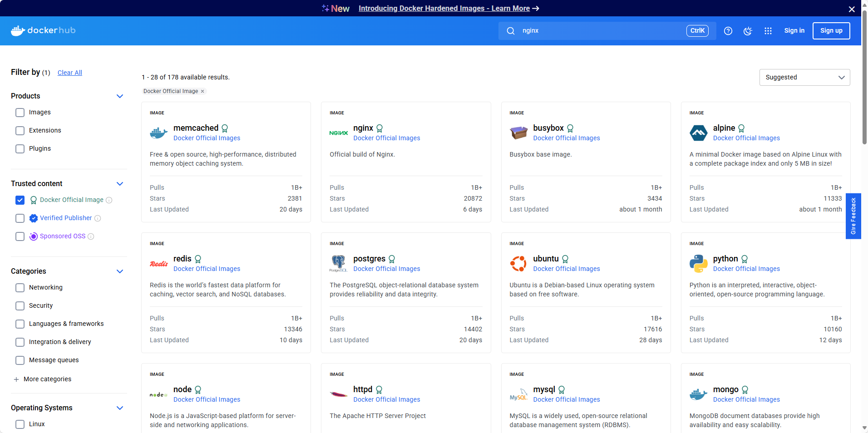Click the Sign up button
868x433 pixels.
point(831,31)
